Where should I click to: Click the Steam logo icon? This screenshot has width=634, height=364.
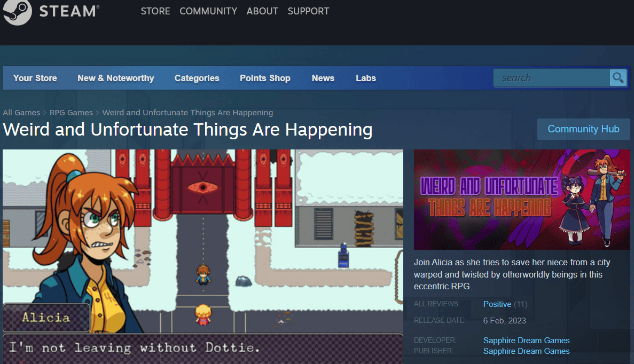coord(17,11)
